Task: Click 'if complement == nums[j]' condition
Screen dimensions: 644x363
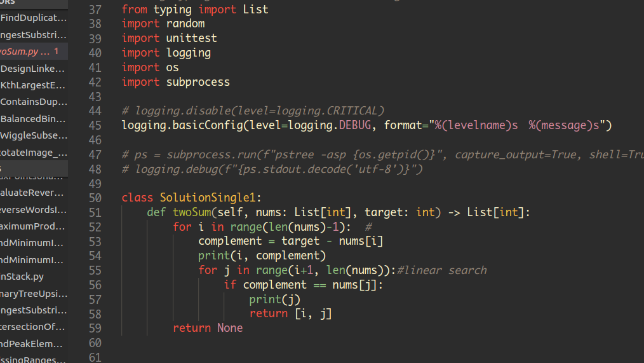Action: tap(304, 285)
